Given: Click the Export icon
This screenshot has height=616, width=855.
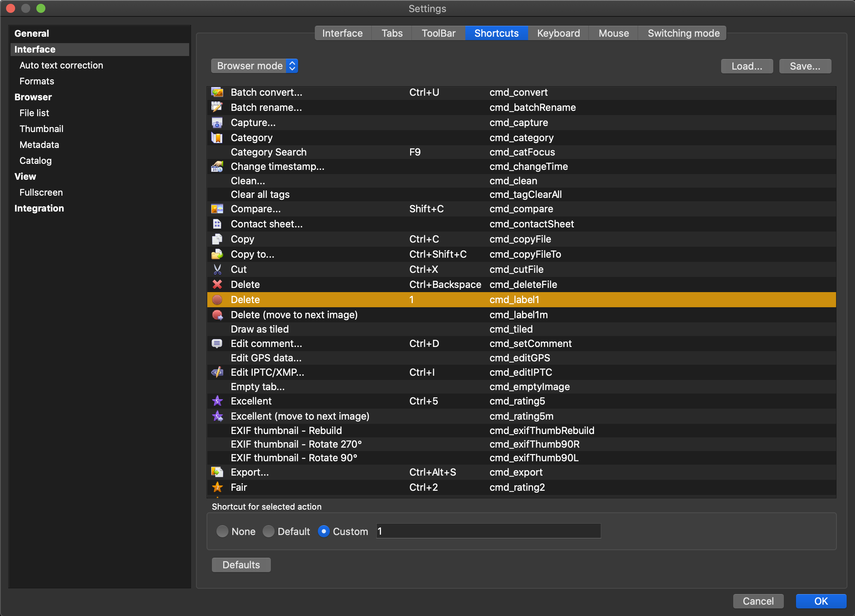Looking at the screenshot, I should (217, 472).
